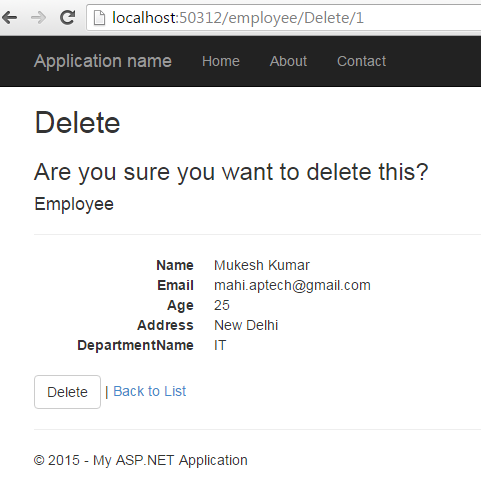Open the Application name brand link

tap(103, 61)
